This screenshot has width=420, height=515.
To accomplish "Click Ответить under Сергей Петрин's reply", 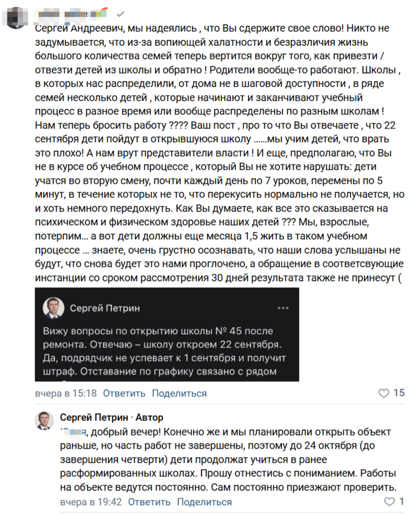I will 149,502.
